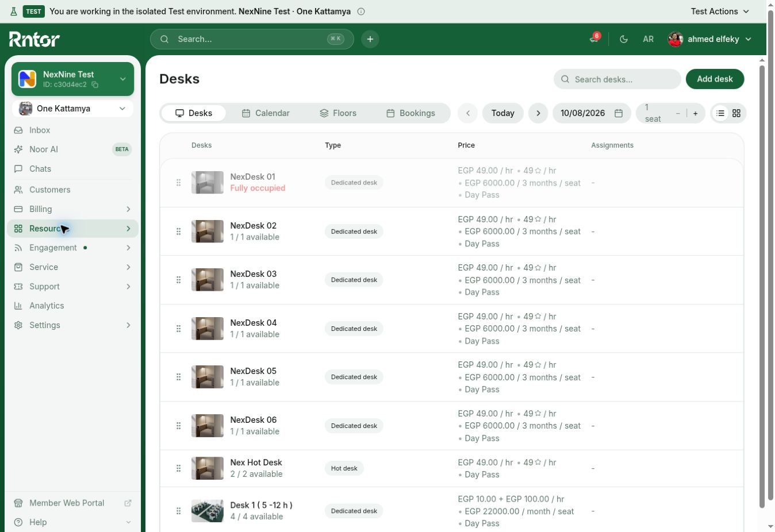The image size is (775, 532).
Task: Click the NexDesk 01 drag handle
Action: 178,183
